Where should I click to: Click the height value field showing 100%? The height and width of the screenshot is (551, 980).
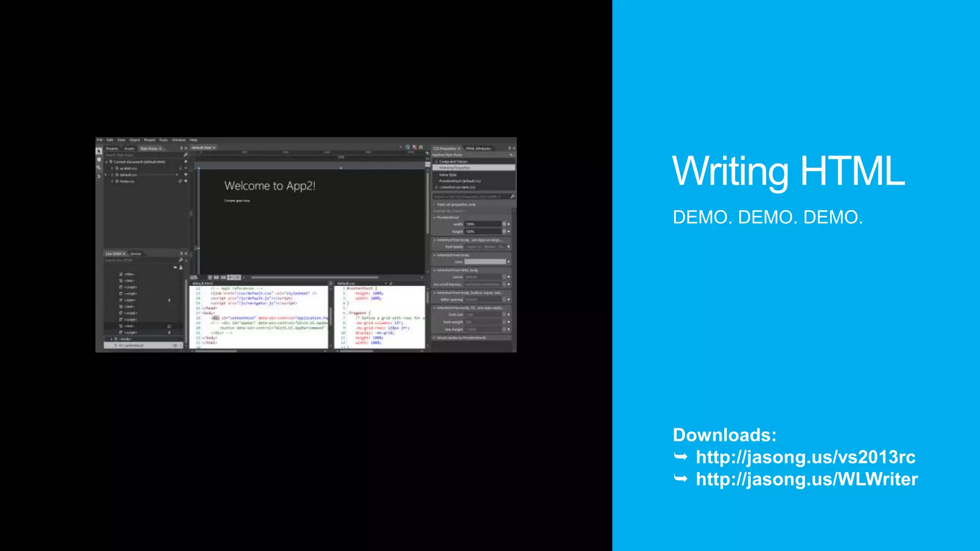click(483, 231)
